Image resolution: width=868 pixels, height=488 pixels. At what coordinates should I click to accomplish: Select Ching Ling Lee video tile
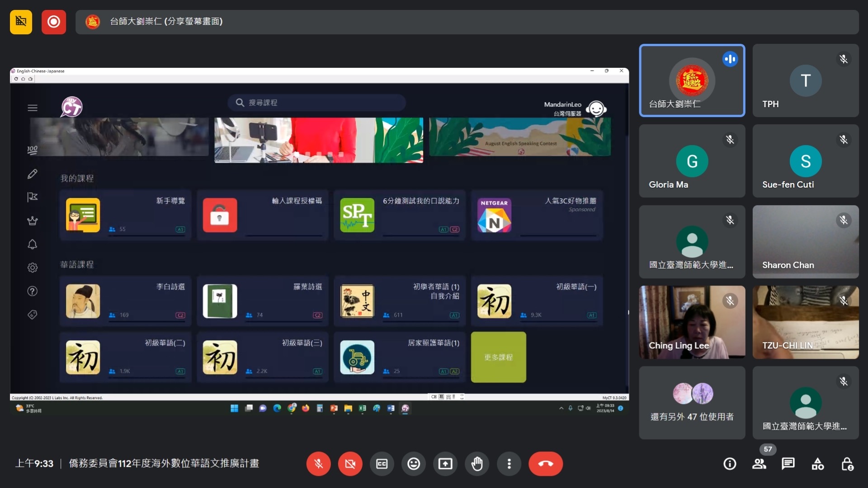pos(692,322)
